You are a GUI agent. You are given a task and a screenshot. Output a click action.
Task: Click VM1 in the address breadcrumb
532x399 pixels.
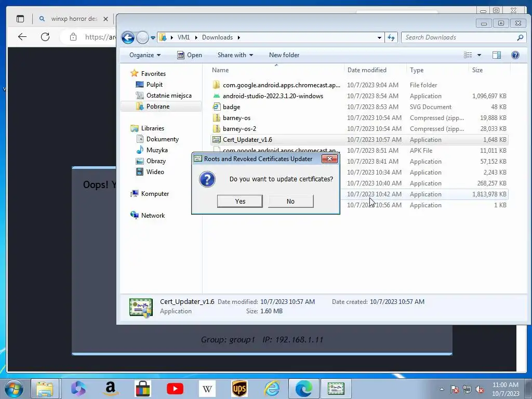(183, 37)
